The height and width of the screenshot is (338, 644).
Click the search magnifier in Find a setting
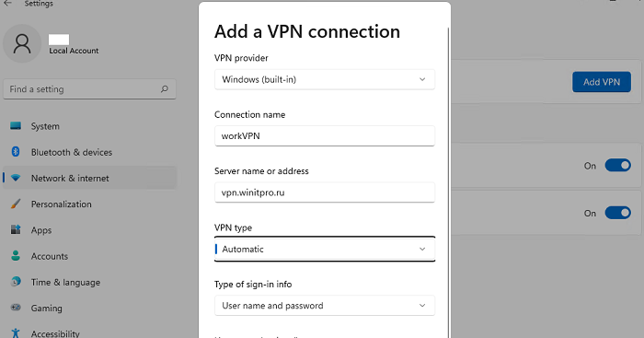pos(165,88)
